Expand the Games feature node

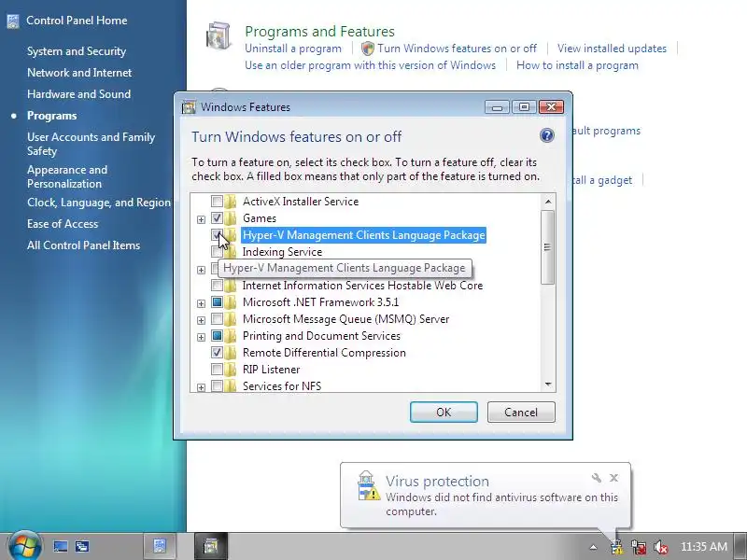(201, 219)
